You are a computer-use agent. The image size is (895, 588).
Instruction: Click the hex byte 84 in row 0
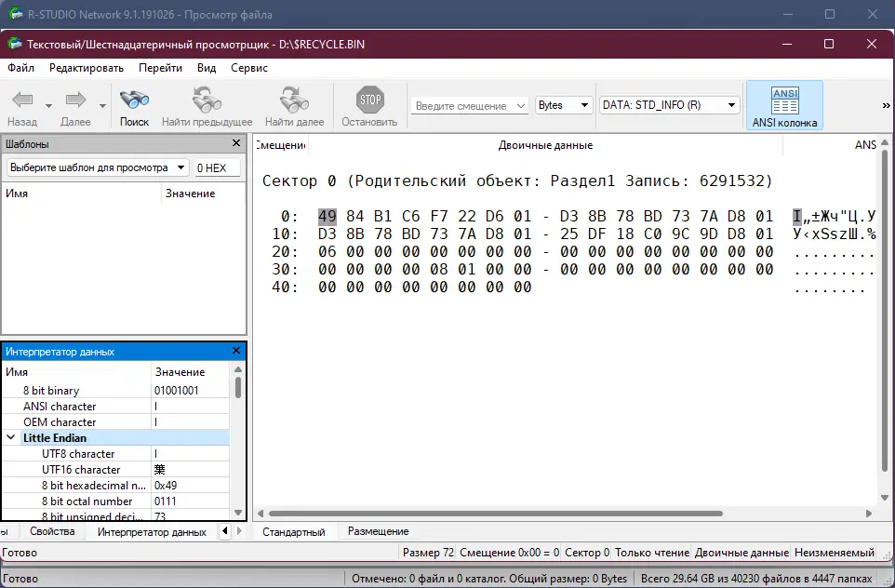tap(355, 217)
